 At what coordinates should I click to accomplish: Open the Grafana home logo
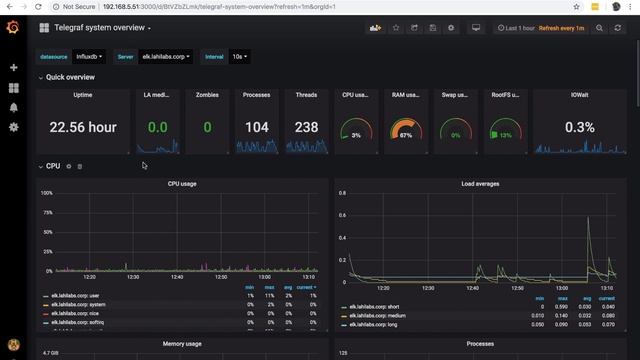click(13, 28)
